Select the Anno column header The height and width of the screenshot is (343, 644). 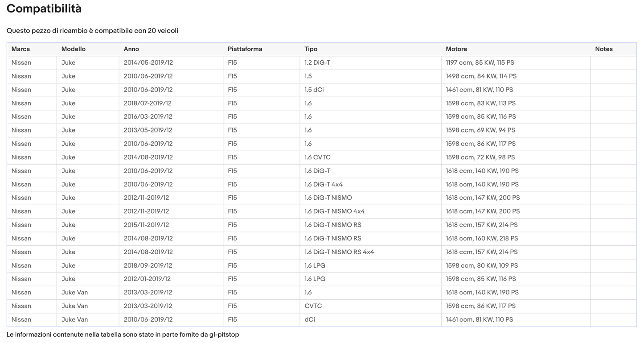(x=131, y=49)
